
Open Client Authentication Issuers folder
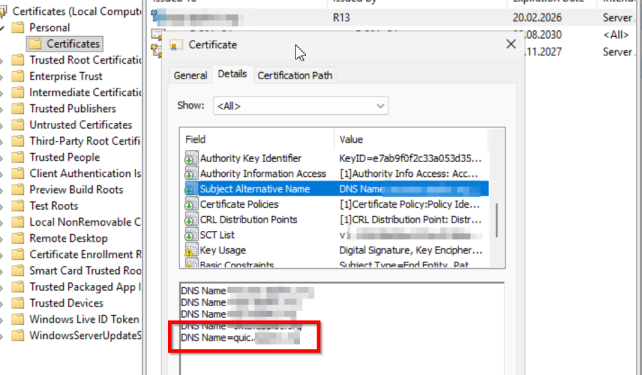[85, 174]
